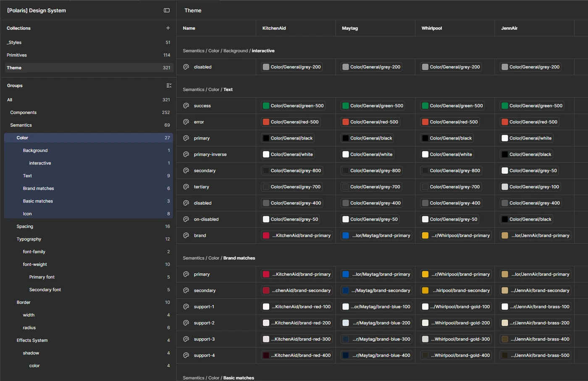Click the Color/General/grey-700 value for tertiary under Whirlpool
This screenshot has height=381, width=588.
[451, 187]
